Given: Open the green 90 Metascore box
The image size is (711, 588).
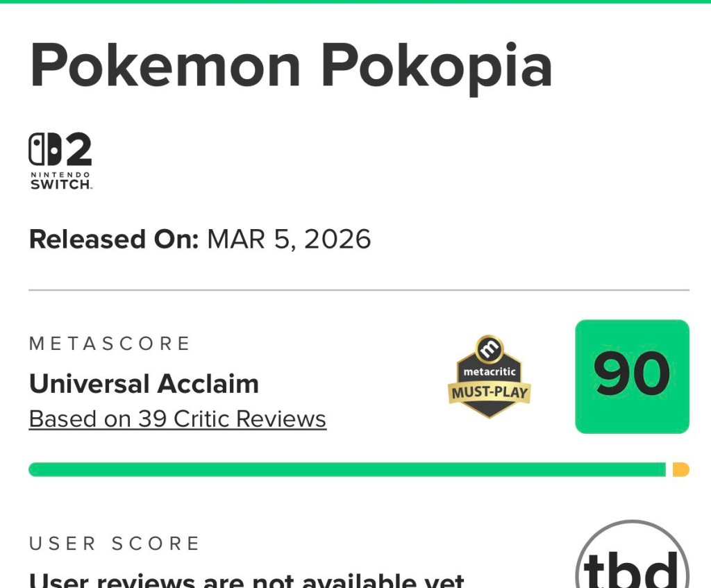Looking at the screenshot, I should [632, 376].
